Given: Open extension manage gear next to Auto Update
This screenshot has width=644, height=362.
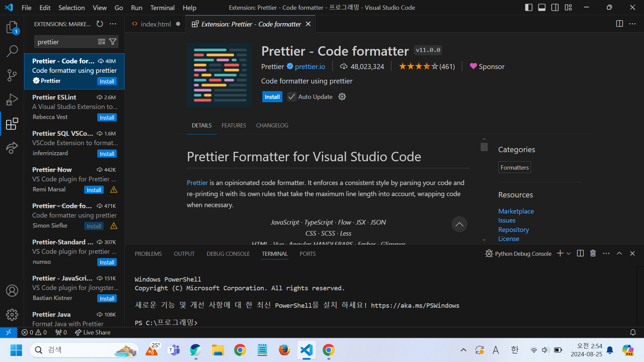Looking at the screenshot, I should [342, 97].
